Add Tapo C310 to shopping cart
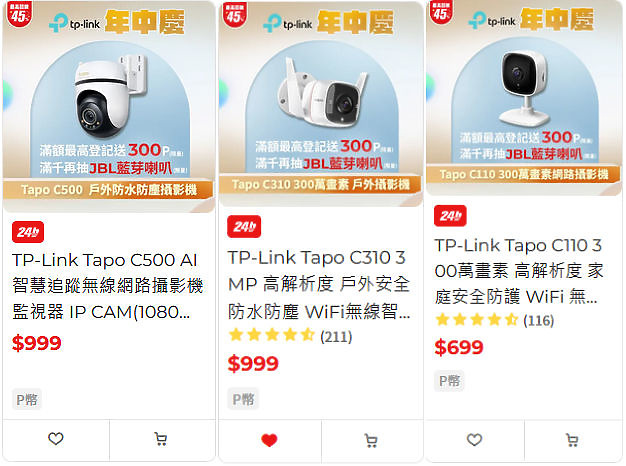 [371, 440]
